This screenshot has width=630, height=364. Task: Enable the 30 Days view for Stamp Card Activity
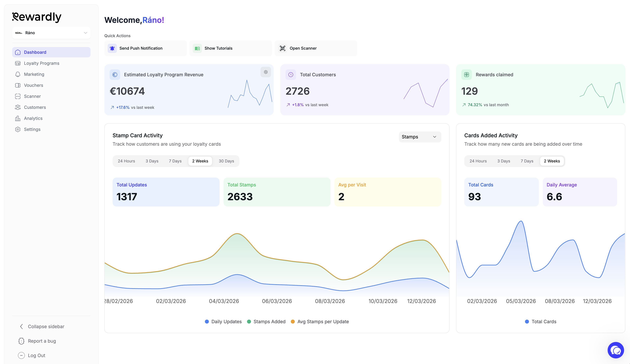(x=226, y=161)
